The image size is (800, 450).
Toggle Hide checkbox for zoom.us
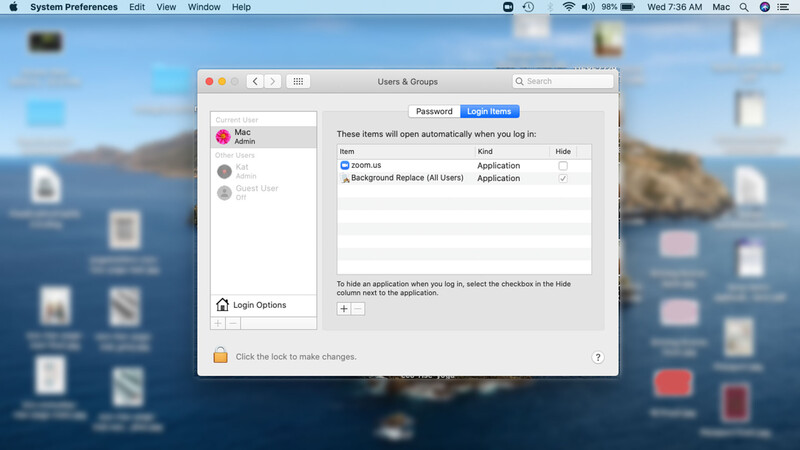(563, 166)
